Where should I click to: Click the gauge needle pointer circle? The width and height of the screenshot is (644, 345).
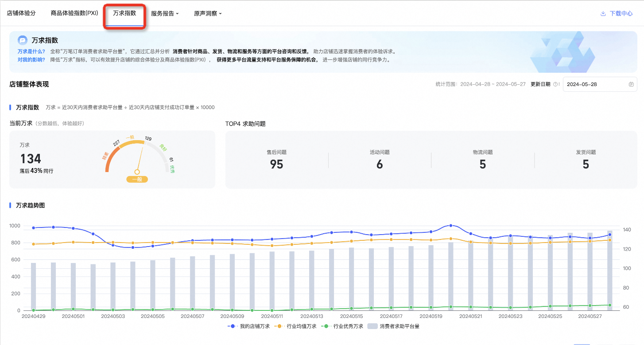137,172
